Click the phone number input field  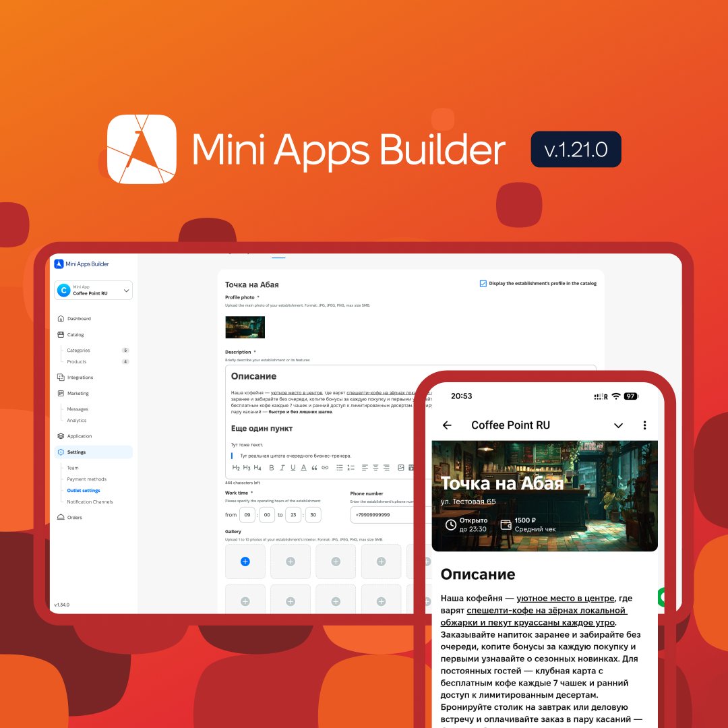(382, 514)
